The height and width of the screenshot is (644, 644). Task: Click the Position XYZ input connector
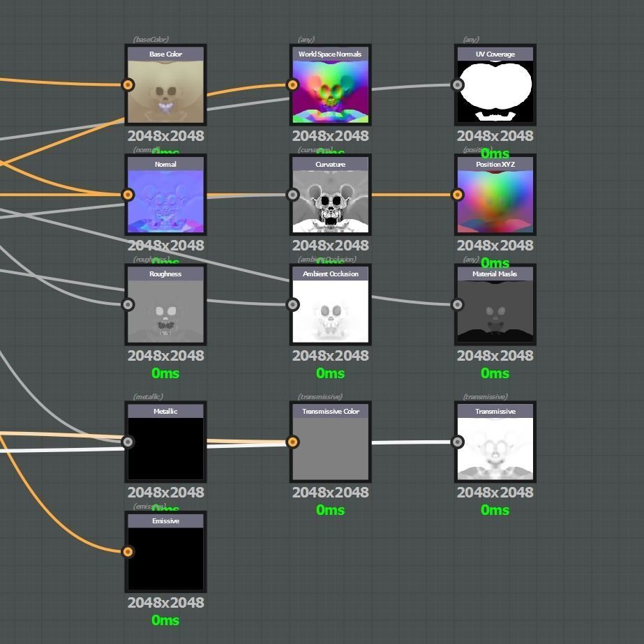[x=458, y=195]
